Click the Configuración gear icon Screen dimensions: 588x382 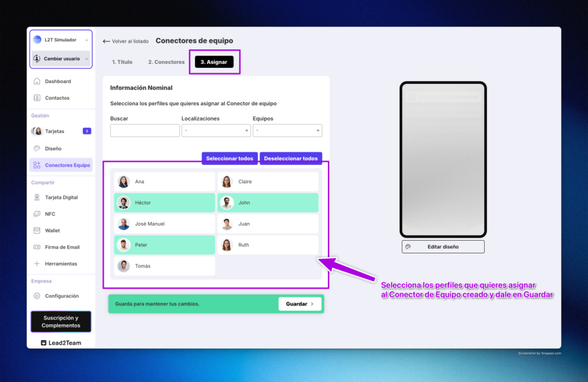[37, 296]
